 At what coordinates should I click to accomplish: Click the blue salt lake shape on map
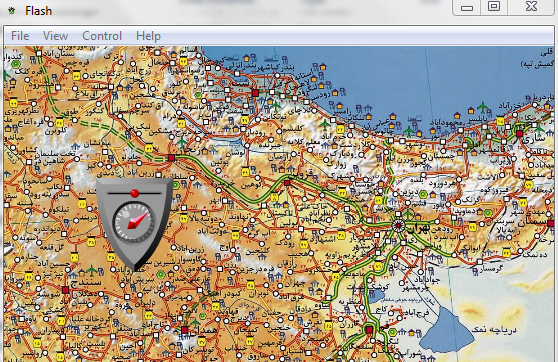(x=446, y=331)
